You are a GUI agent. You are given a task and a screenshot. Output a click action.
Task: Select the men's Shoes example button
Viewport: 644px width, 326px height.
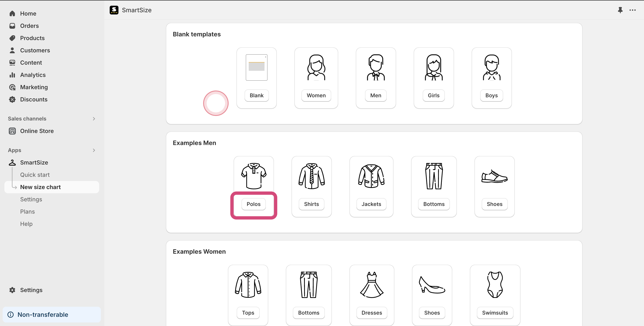(x=494, y=204)
